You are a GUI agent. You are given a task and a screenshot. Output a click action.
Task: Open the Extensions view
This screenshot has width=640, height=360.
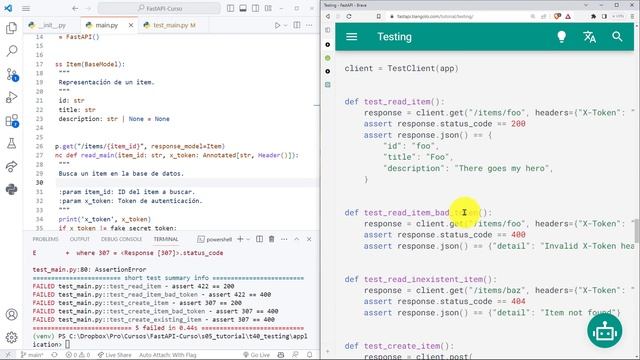[x=11, y=120]
